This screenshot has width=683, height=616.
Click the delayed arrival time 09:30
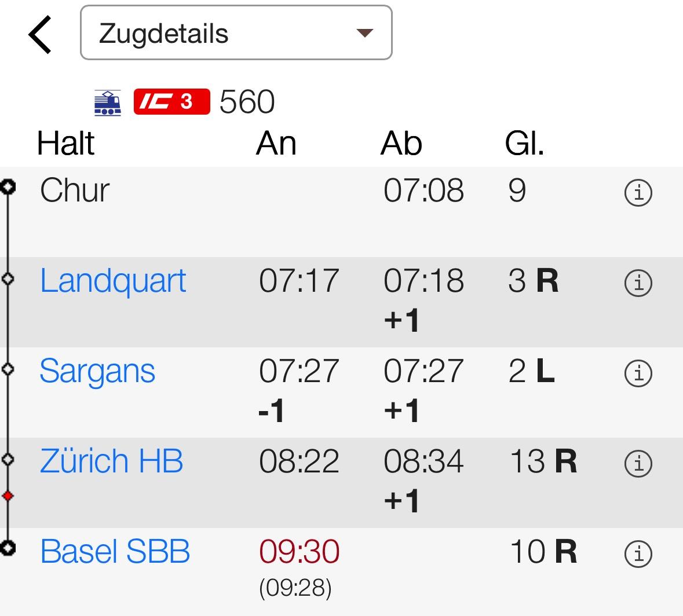[300, 551]
